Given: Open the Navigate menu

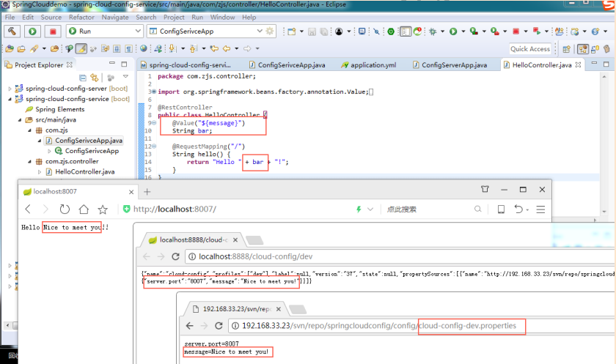Looking at the screenshot, I should [x=115, y=18].
